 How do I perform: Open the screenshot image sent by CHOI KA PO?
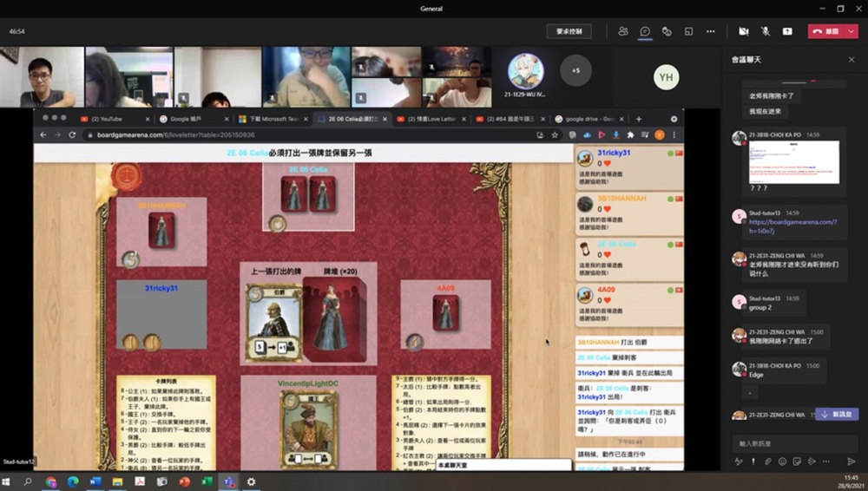coord(794,161)
